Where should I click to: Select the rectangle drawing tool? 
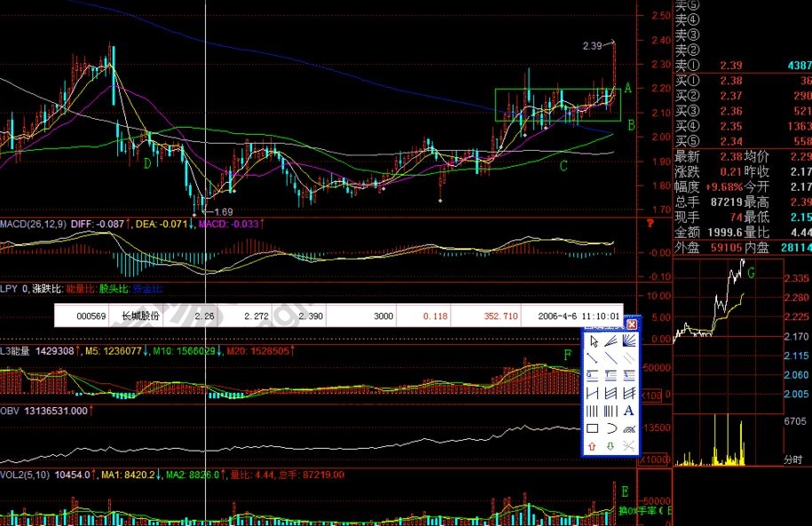591,428
